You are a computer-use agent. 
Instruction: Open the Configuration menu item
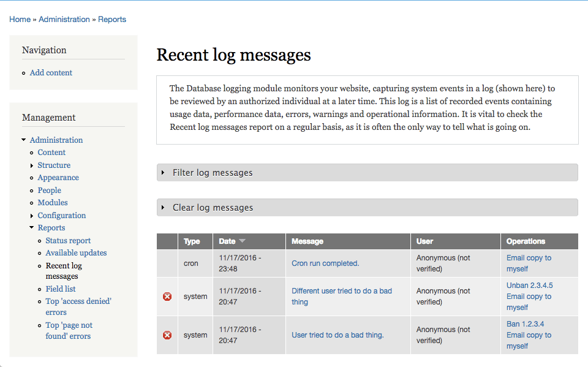61,216
